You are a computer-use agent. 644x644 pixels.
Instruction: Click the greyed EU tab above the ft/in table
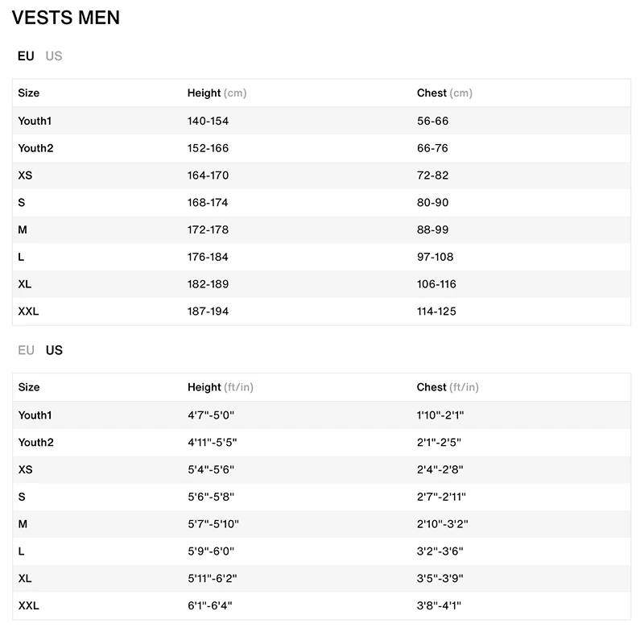pyautogui.click(x=26, y=350)
